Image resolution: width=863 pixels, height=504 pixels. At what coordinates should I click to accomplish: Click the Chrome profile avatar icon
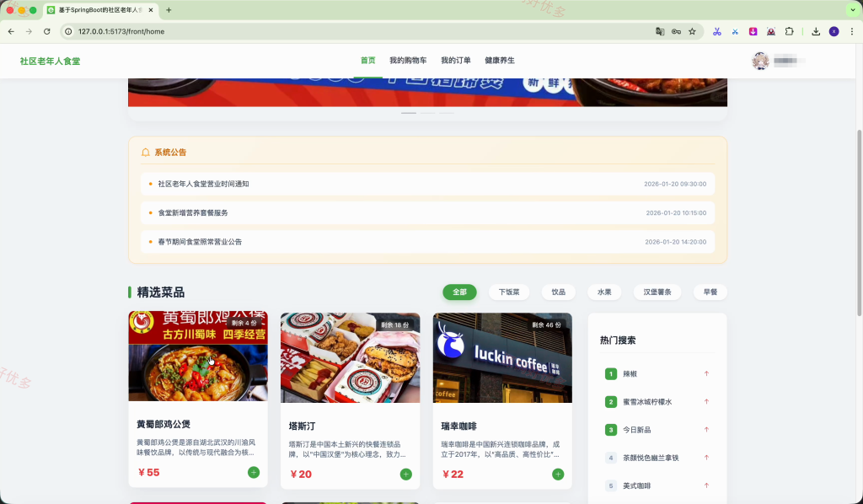click(x=834, y=31)
